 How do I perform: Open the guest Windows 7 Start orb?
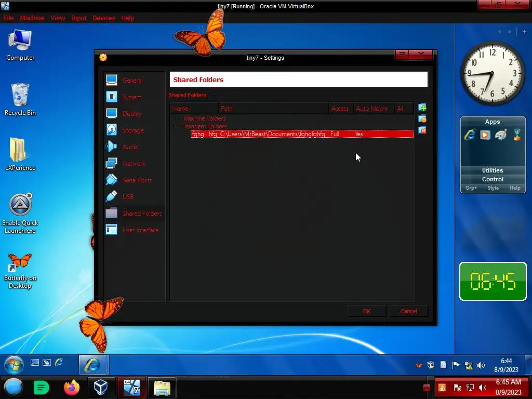[14, 364]
